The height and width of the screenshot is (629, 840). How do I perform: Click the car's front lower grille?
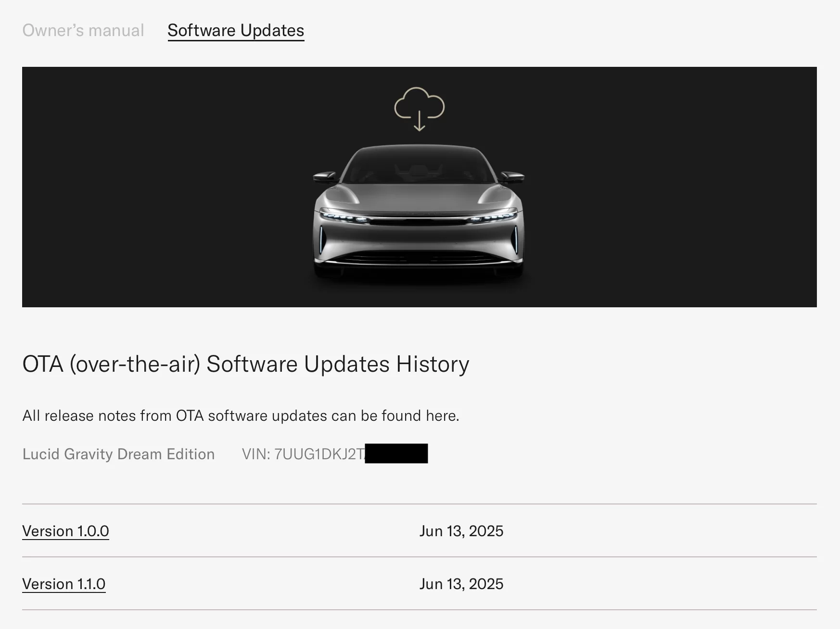coord(419,260)
